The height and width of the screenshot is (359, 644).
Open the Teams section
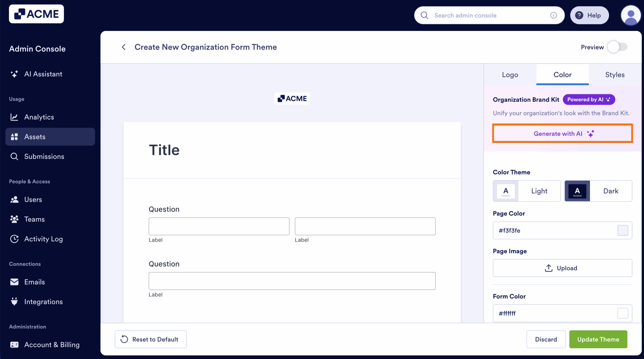point(34,219)
